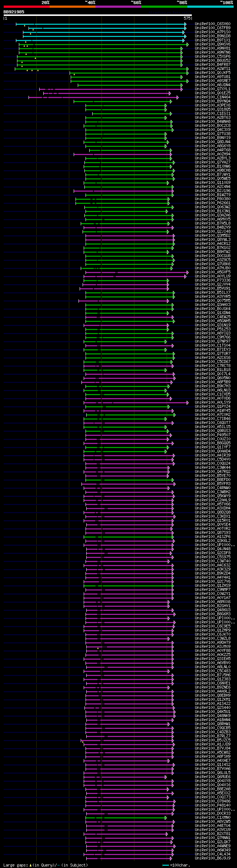Click the purple ~60% legend color bar

118,7
